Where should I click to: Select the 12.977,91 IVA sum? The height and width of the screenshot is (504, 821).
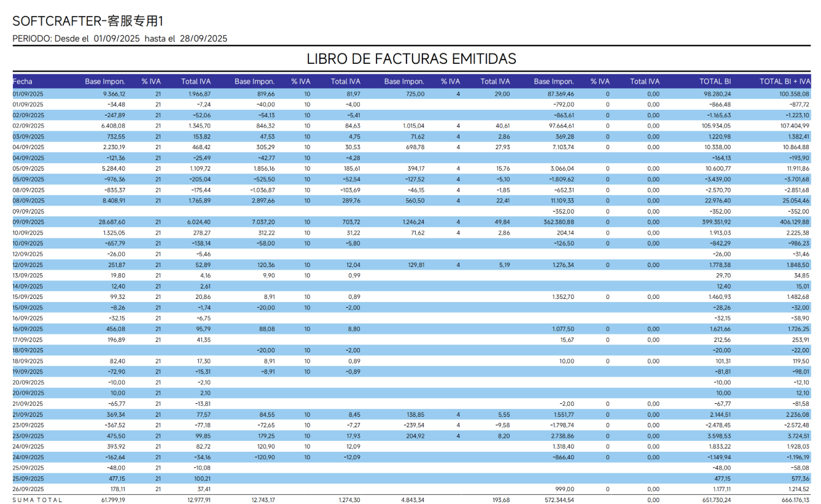click(x=196, y=500)
